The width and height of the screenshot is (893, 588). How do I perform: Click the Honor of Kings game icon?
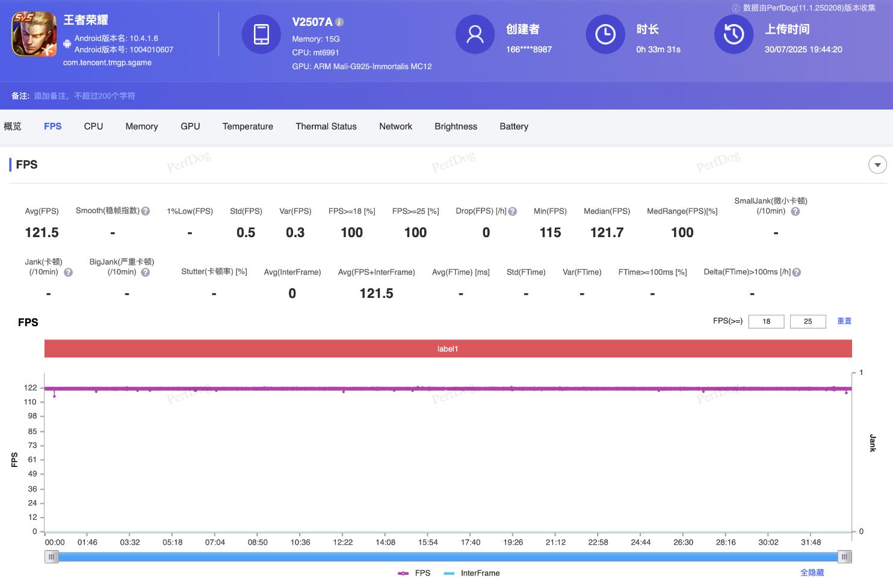coord(34,34)
